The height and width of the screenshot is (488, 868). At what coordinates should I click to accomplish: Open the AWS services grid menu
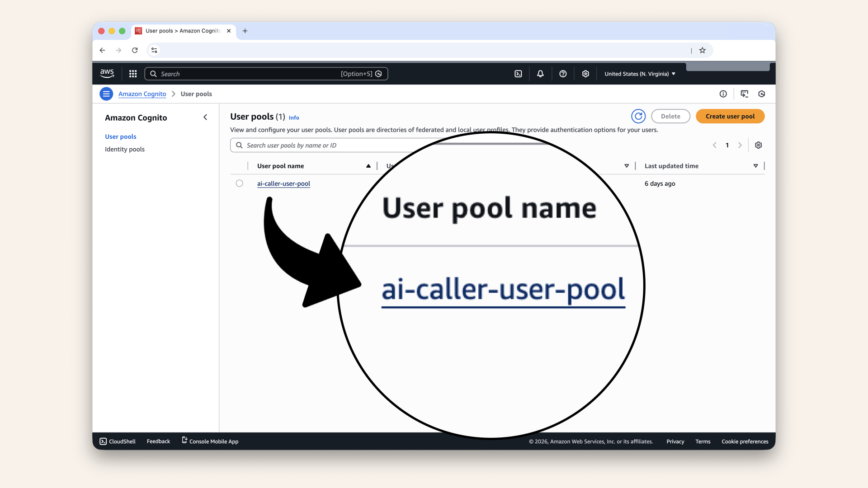[132, 73]
